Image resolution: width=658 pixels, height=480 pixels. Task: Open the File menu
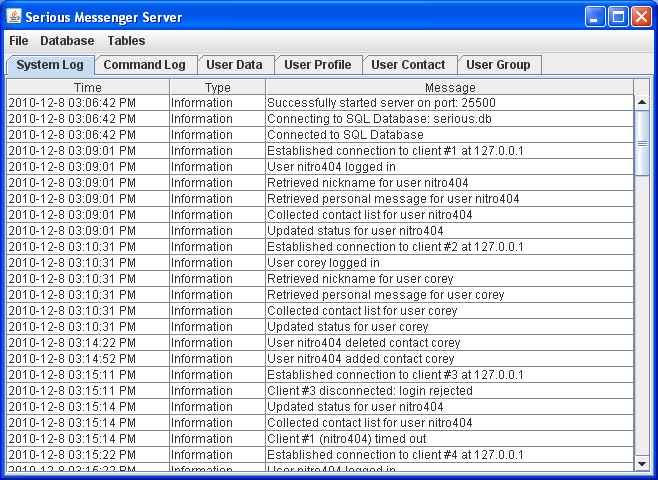[19, 41]
